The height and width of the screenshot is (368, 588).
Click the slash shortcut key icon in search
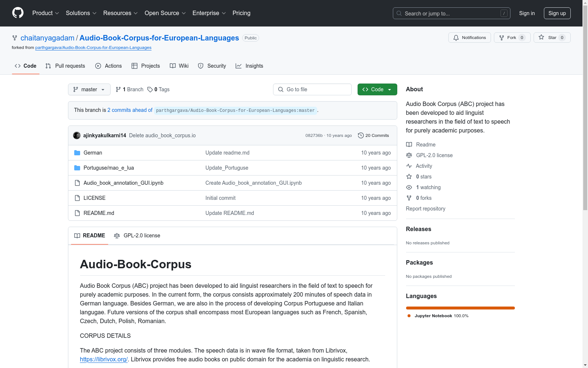click(504, 13)
